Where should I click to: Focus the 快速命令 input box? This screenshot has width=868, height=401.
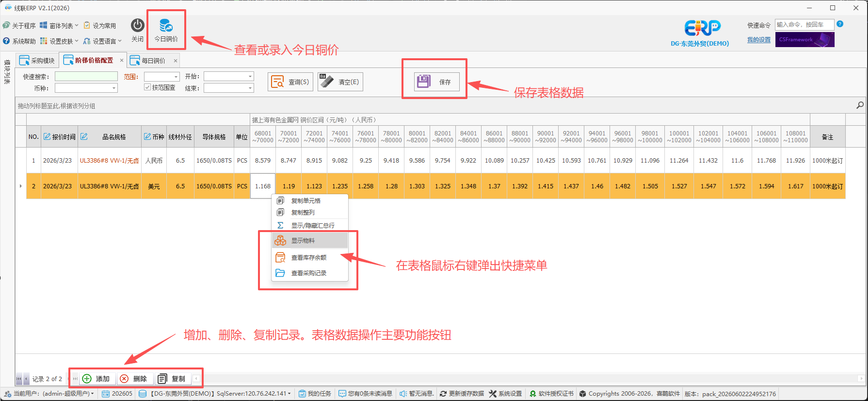[x=804, y=24]
